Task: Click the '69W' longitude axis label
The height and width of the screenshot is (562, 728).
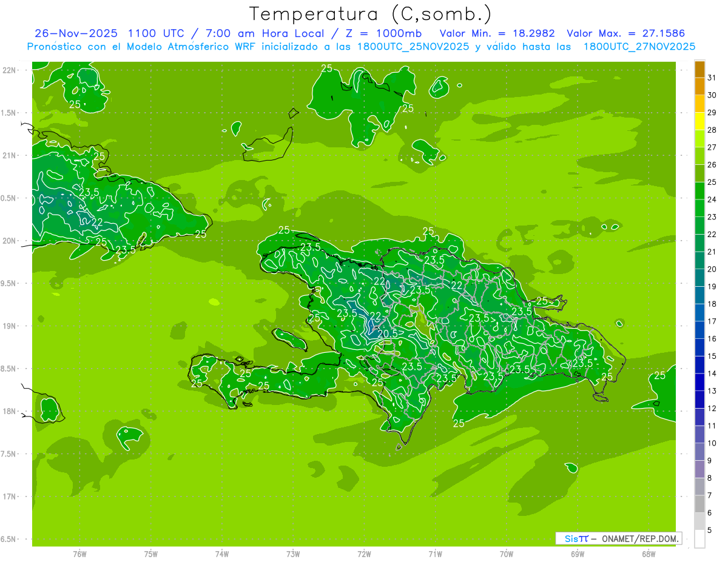Action: [578, 554]
